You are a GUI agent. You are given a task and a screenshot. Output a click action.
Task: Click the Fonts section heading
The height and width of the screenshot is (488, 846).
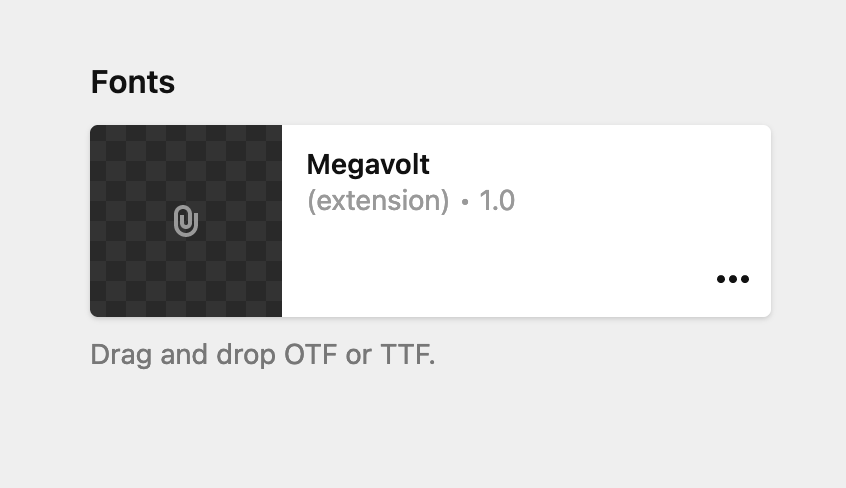(x=133, y=82)
